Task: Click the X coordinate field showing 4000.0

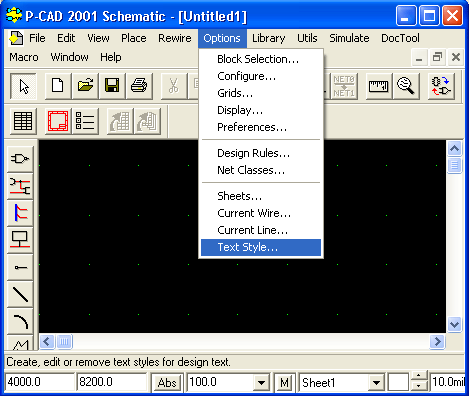Action: [39, 382]
